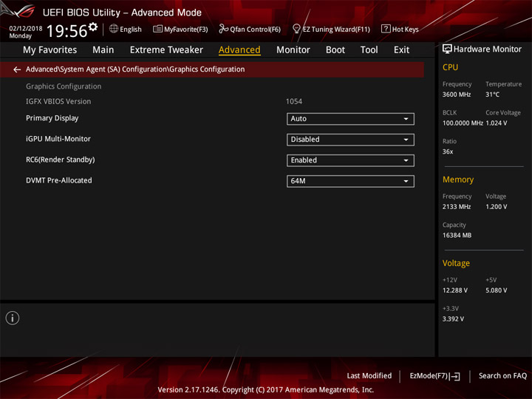Switch to the Main tab

[103, 50]
